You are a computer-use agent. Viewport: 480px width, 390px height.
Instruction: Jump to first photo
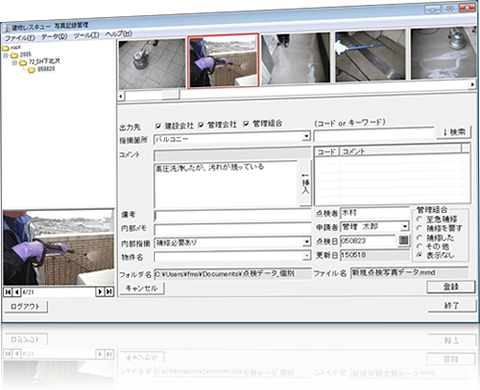[x=8, y=292]
